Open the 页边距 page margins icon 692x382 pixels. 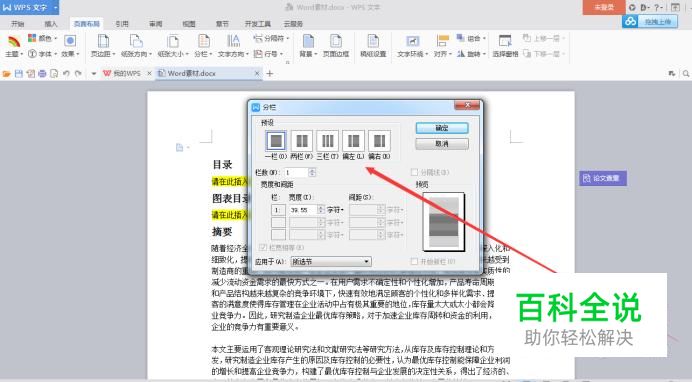[x=103, y=41]
